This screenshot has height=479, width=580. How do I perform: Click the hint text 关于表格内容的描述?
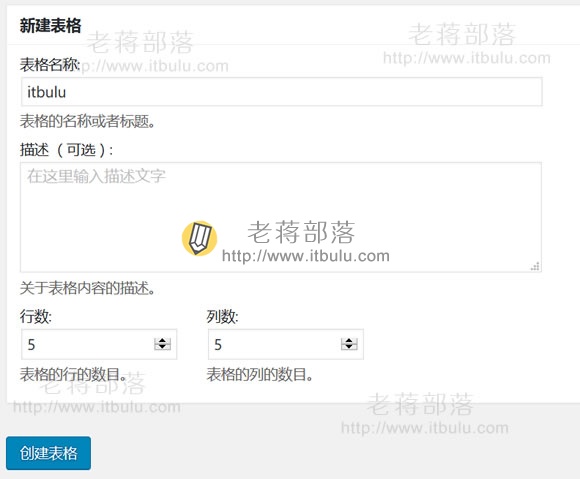(x=88, y=288)
